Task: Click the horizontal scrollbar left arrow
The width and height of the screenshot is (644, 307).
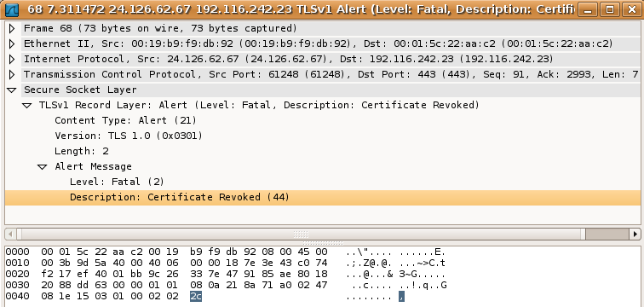Action: pyautogui.click(x=11, y=235)
